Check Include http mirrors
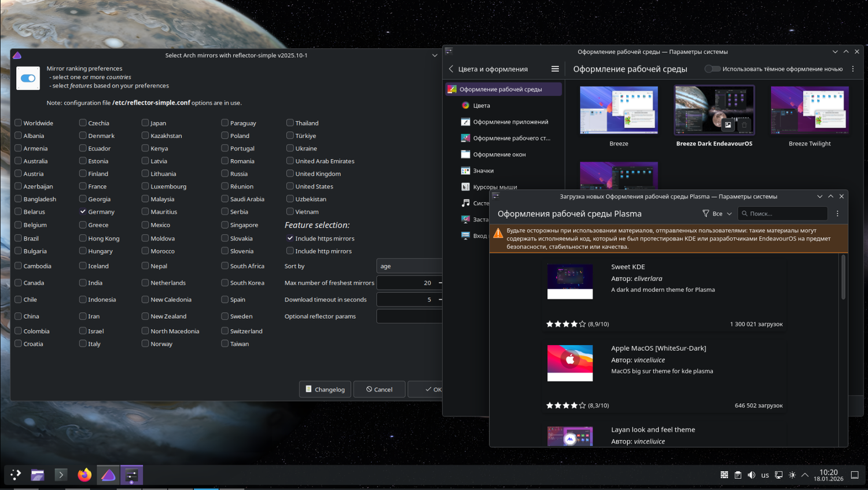This screenshot has height=490, width=868. pos(290,251)
